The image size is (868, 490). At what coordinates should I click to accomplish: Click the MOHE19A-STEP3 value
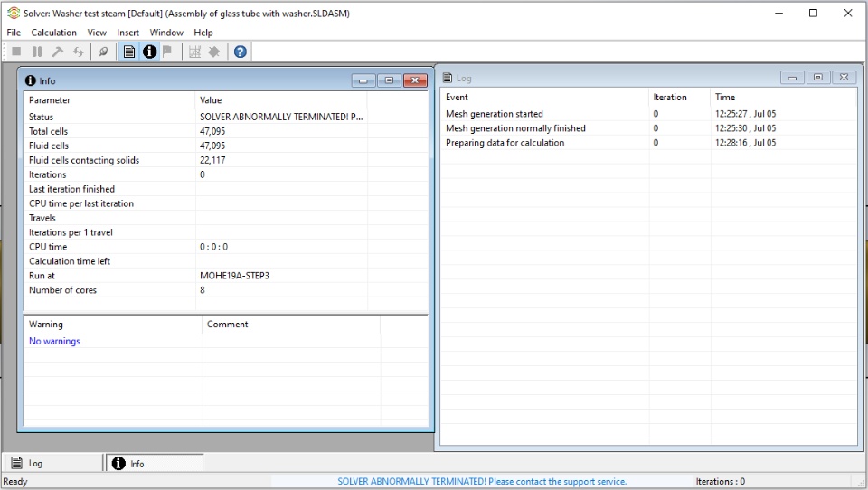pos(235,276)
